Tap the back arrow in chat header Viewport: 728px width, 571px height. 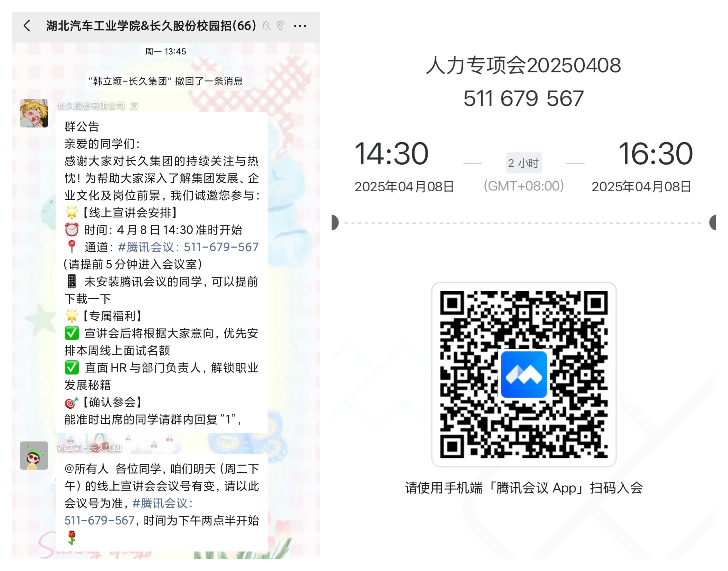[27, 26]
